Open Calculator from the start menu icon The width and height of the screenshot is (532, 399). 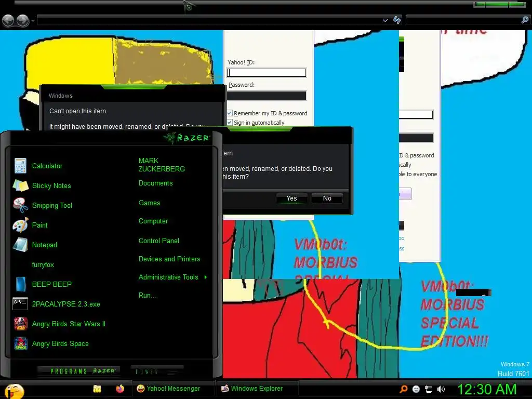(x=20, y=166)
